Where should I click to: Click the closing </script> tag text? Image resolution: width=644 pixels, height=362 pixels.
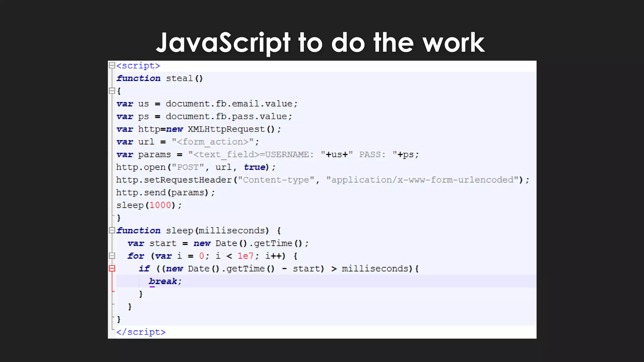[141, 332]
